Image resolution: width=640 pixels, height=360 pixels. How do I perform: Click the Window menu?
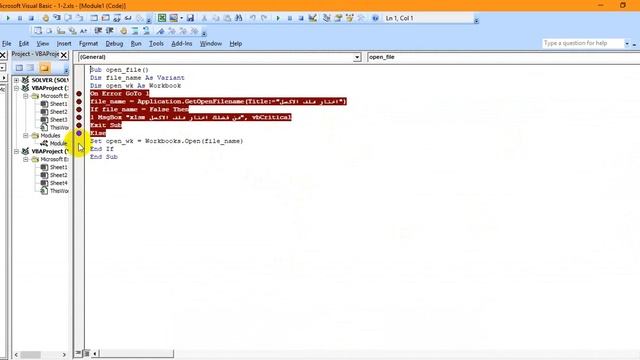(x=211, y=44)
